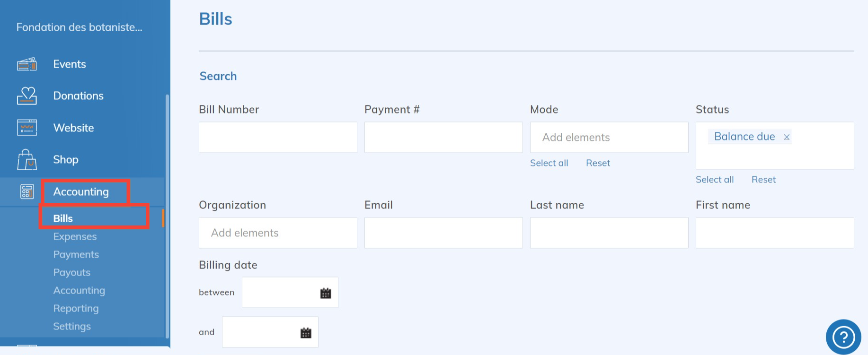Click the Website browser icon
The image size is (868, 355).
(27, 128)
